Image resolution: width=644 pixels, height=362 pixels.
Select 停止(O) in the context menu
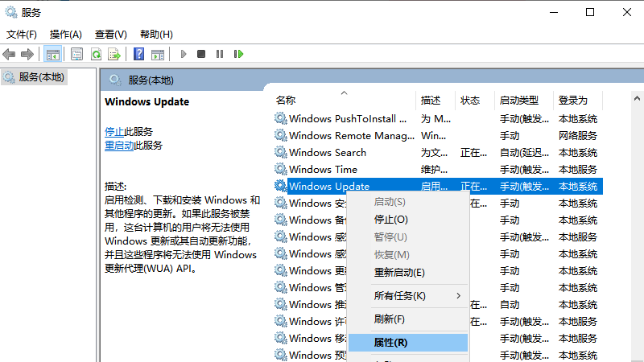(x=391, y=219)
